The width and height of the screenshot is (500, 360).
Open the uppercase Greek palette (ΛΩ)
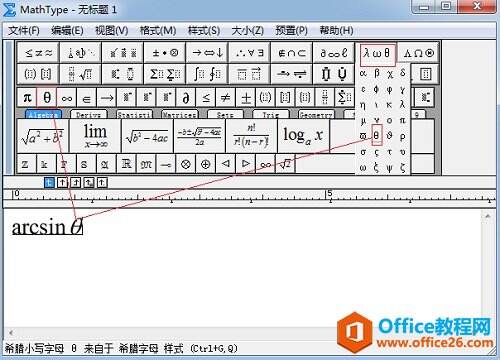click(419, 53)
